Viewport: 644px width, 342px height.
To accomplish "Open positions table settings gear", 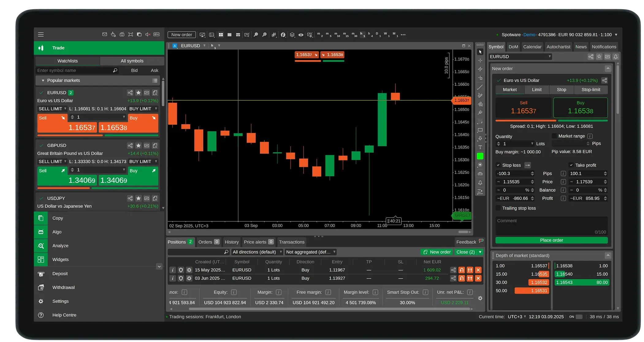I will [x=480, y=298].
